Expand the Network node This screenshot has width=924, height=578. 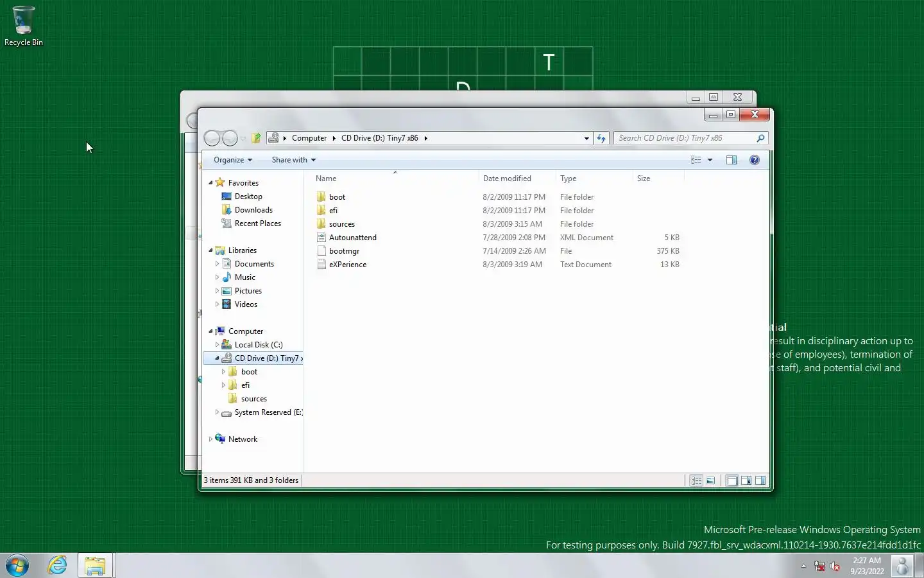[210, 439]
